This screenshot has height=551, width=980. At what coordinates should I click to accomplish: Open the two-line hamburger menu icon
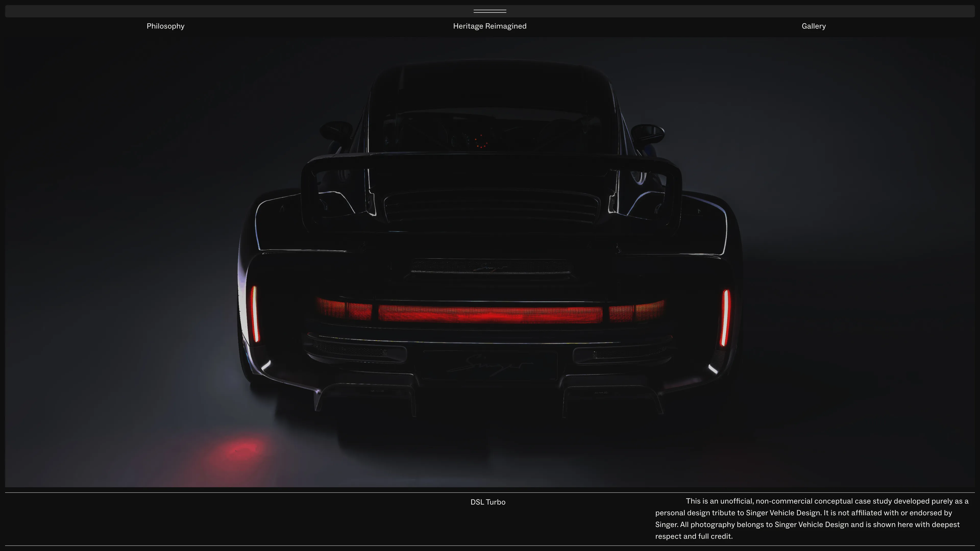490,11
